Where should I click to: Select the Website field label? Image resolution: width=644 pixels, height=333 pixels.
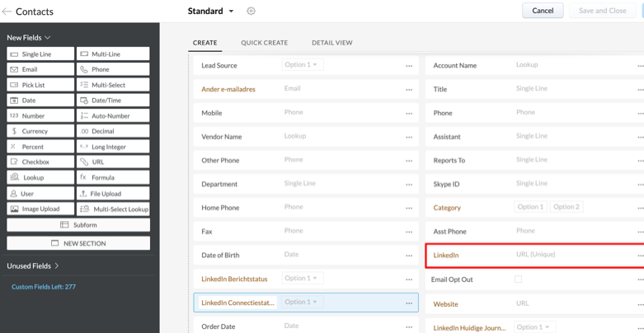(x=445, y=304)
